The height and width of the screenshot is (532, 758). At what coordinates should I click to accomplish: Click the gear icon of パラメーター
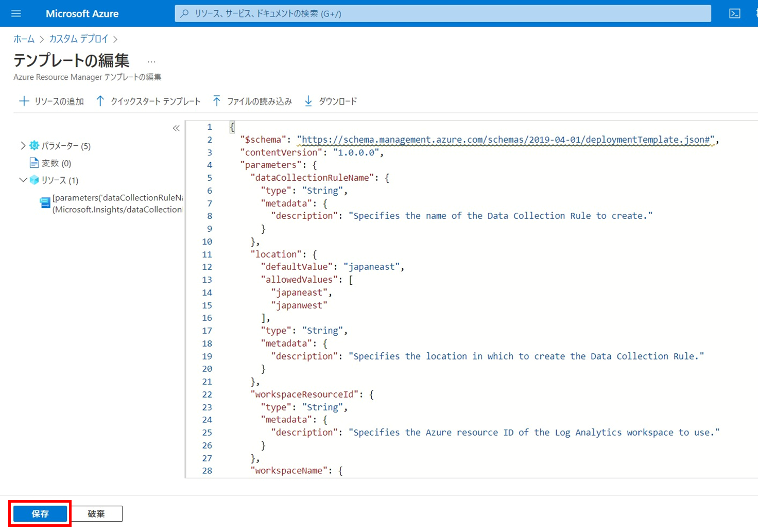tap(35, 146)
